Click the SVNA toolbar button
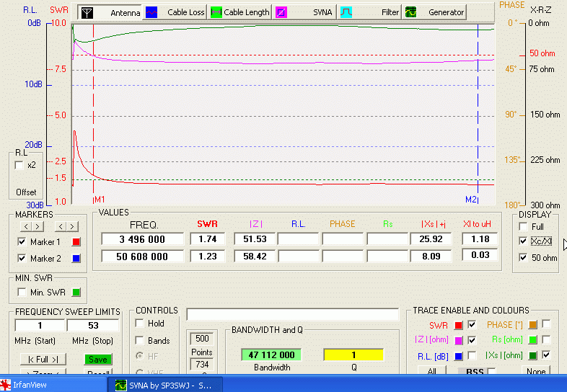The width and height of the screenshot is (567, 392). click(x=305, y=12)
